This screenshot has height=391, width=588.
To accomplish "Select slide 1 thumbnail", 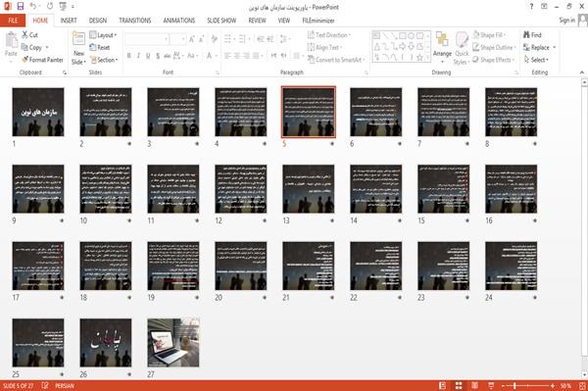I will 38,112.
